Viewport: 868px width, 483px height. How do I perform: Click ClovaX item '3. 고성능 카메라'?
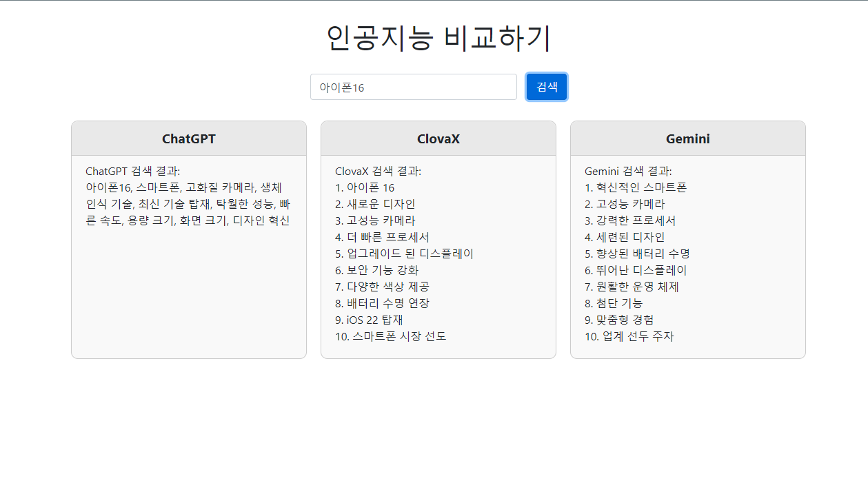tap(375, 220)
